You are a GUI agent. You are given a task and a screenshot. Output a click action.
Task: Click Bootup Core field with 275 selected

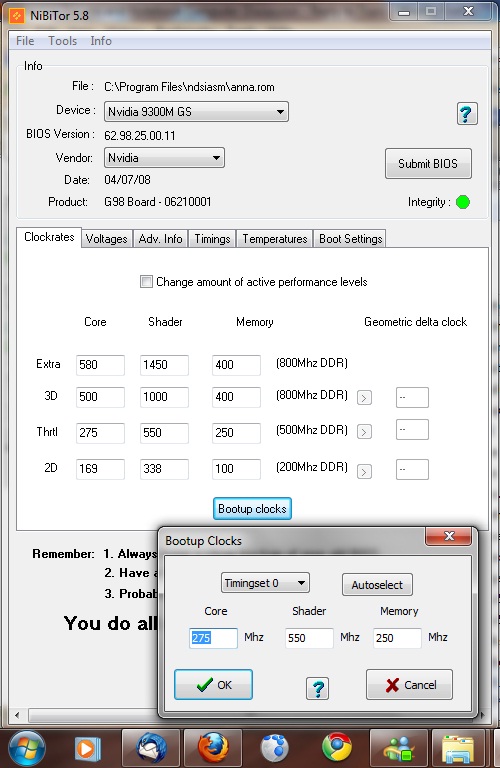[x=214, y=638]
